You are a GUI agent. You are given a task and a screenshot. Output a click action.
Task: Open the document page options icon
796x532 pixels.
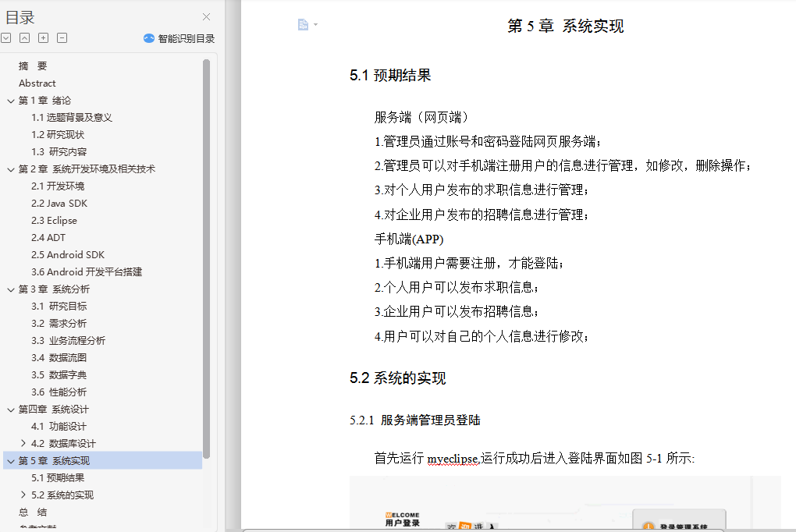(x=303, y=24)
